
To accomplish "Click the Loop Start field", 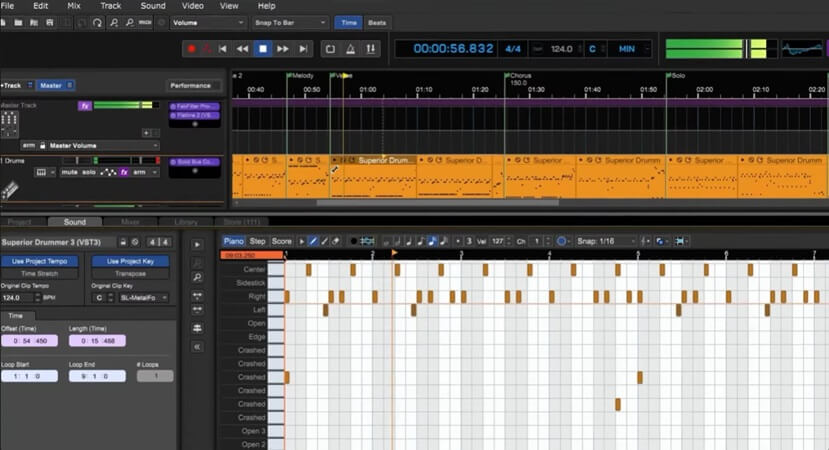I will 30,376.
